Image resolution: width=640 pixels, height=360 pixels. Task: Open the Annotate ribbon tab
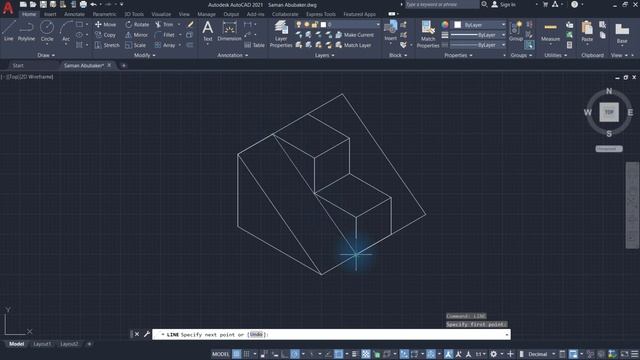(74, 14)
